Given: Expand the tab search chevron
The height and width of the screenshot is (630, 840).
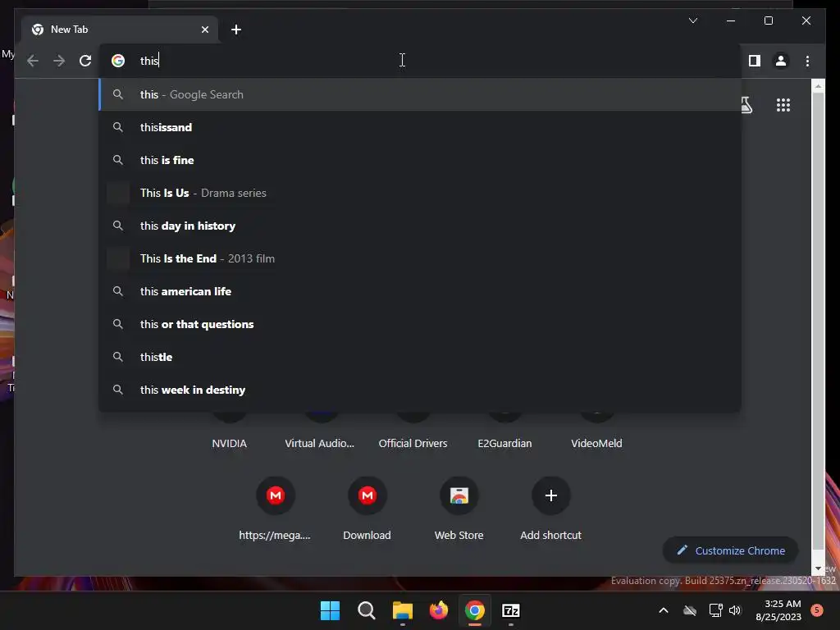Looking at the screenshot, I should pyautogui.click(x=692, y=21).
